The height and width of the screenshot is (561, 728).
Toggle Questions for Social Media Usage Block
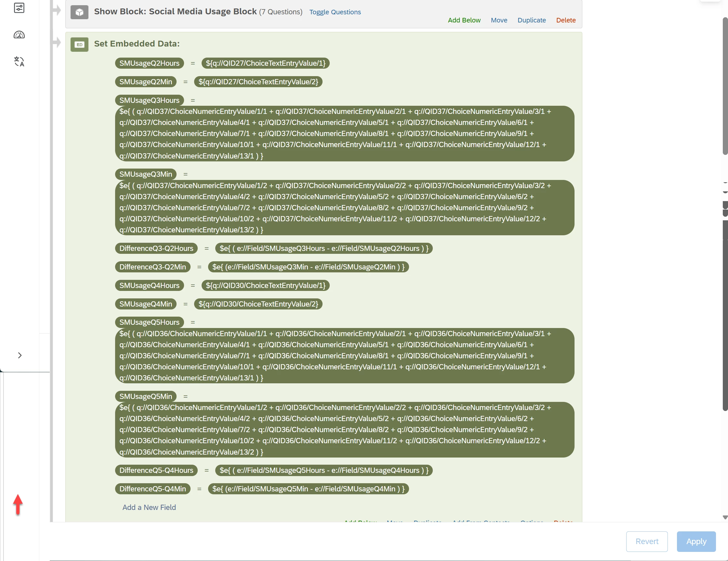(x=335, y=12)
